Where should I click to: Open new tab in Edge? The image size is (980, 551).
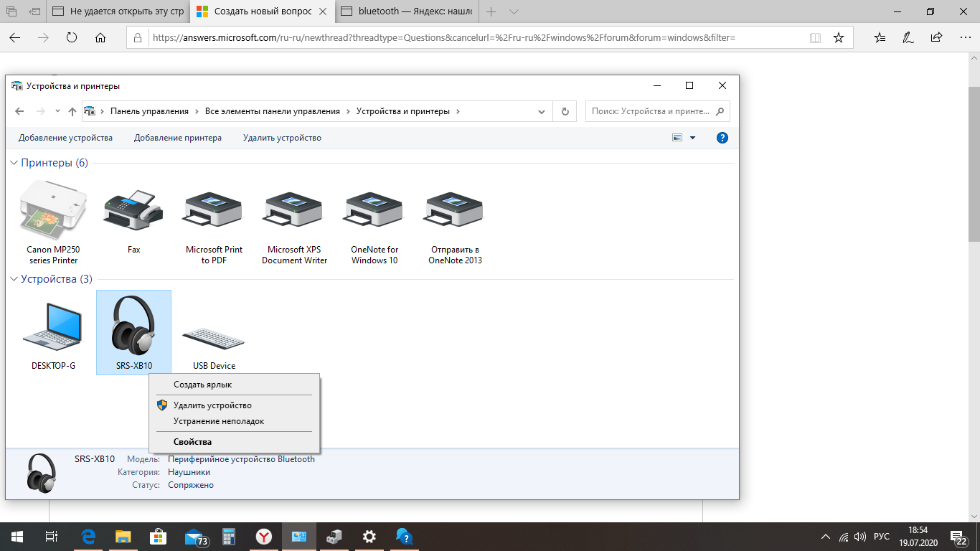click(491, 11)
